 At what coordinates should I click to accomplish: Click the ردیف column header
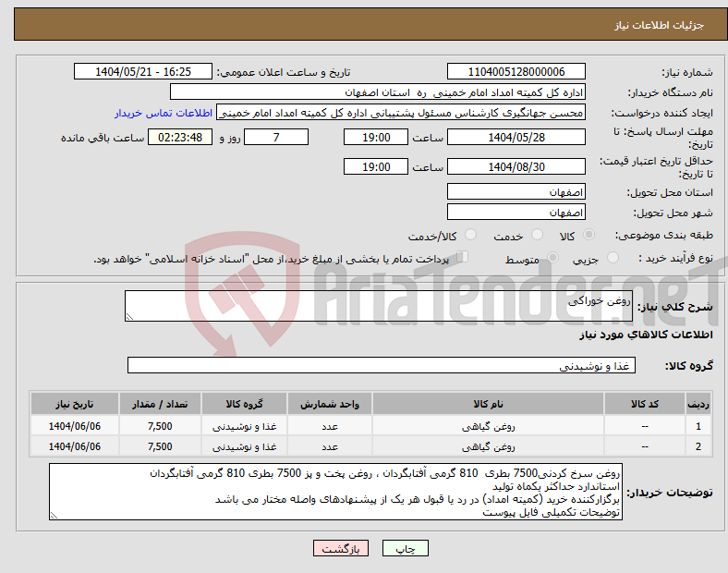[x=698, y=404]
